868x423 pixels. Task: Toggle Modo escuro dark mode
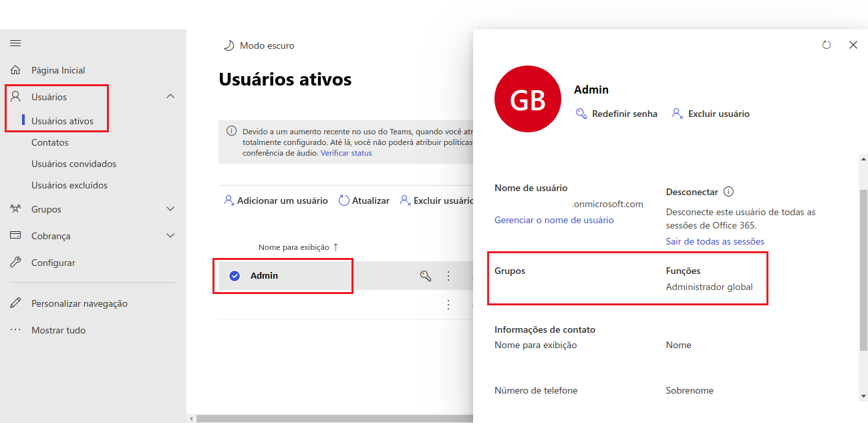pyautogui.click(x=259, y=45)
